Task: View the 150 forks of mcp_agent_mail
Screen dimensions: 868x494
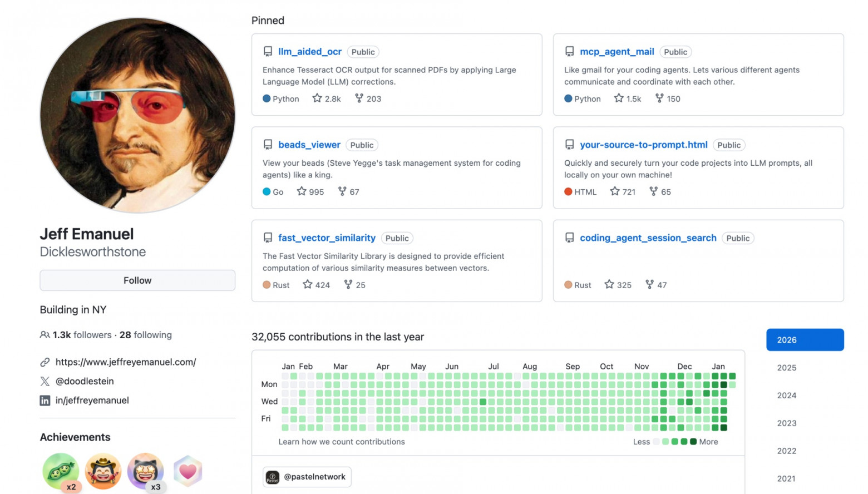Action: pos(668,98)
